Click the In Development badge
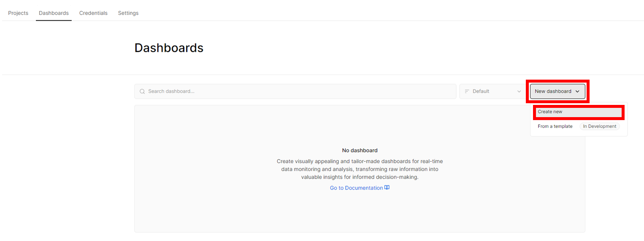 599,126
